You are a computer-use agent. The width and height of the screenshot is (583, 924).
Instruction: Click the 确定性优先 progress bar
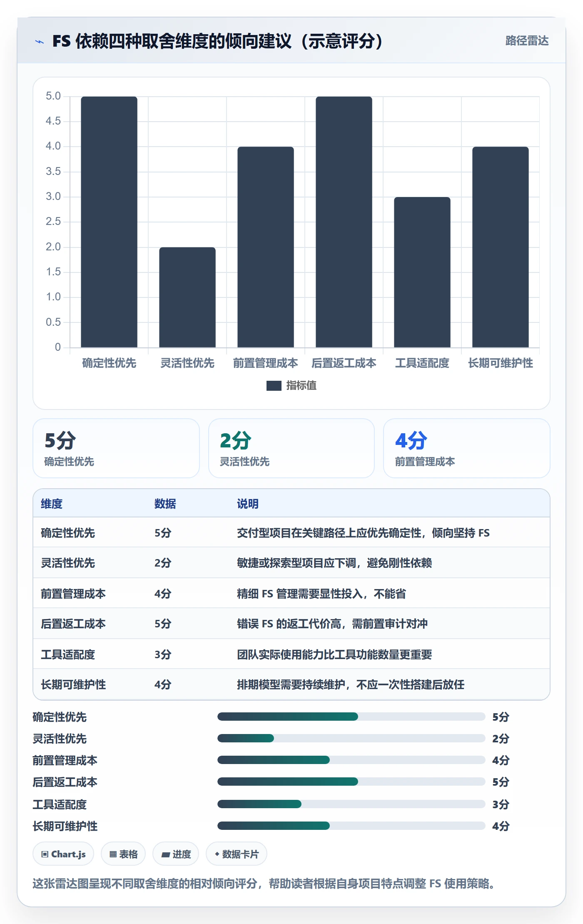point(351,717)
